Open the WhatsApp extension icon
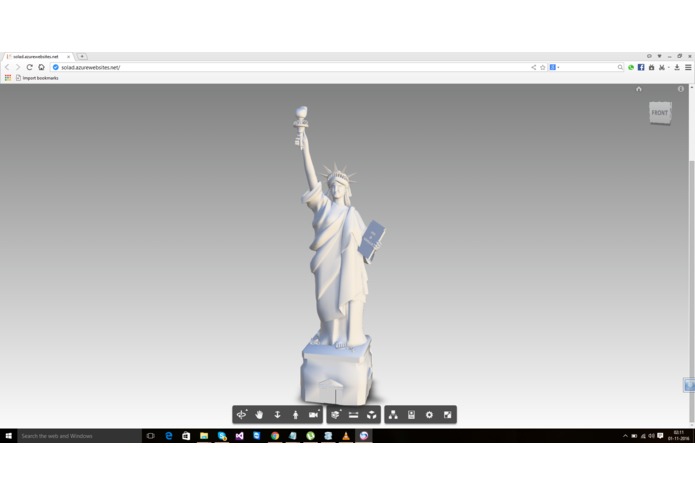 pos(631,67)
